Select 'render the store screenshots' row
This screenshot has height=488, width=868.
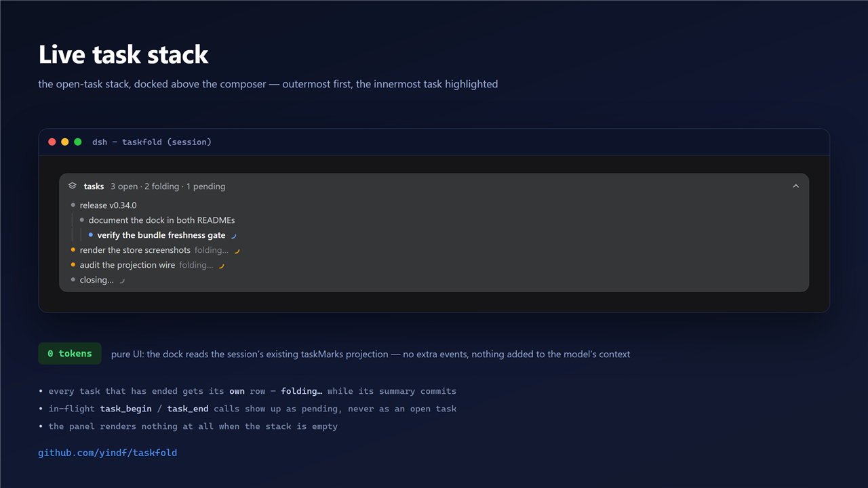point(434,250)
